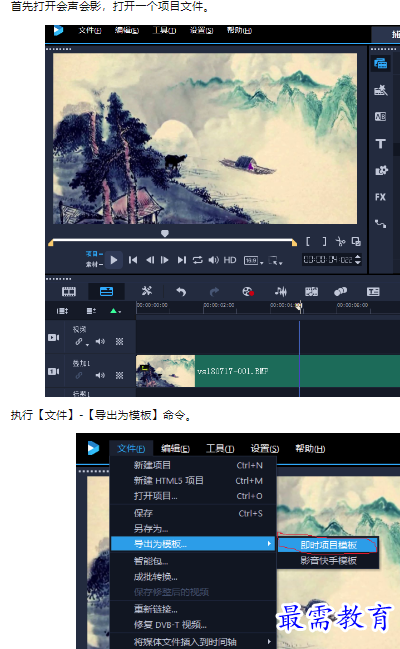Open the Media library panel icon
This screenshot has width=400, height=649.
coord(381,64)
